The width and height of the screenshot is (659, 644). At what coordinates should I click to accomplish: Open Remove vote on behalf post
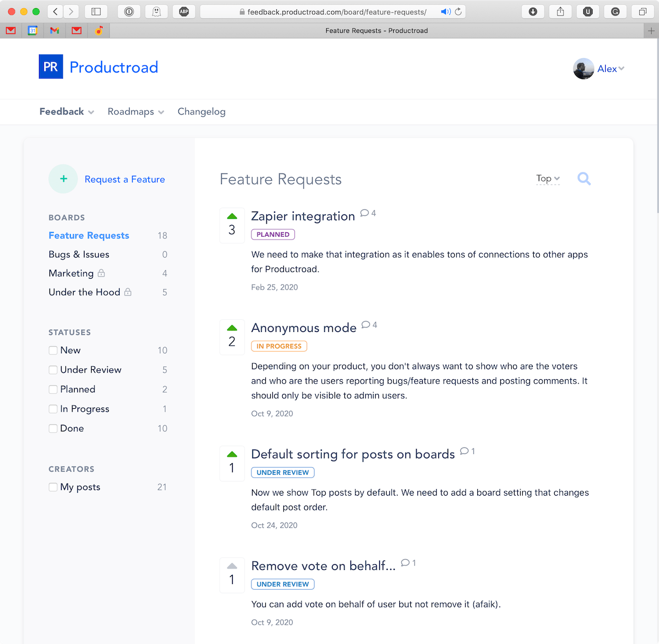[x=323, y=566]
